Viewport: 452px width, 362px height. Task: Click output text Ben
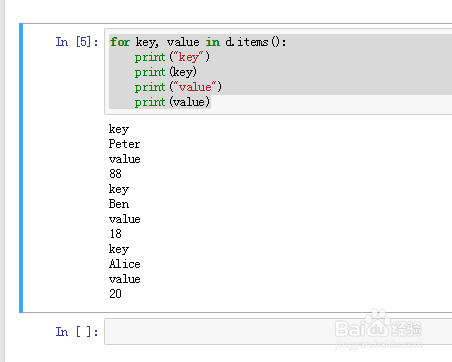click(x=119, y=204)
